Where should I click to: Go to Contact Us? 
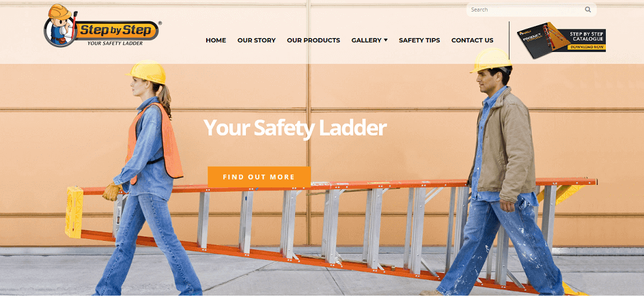(472, 40)
